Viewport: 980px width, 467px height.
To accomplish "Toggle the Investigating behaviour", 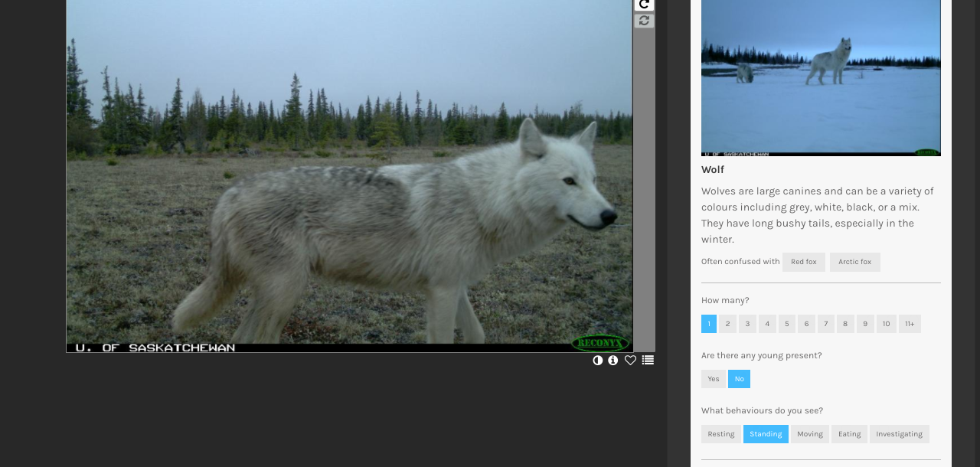I will coord(900,434).
